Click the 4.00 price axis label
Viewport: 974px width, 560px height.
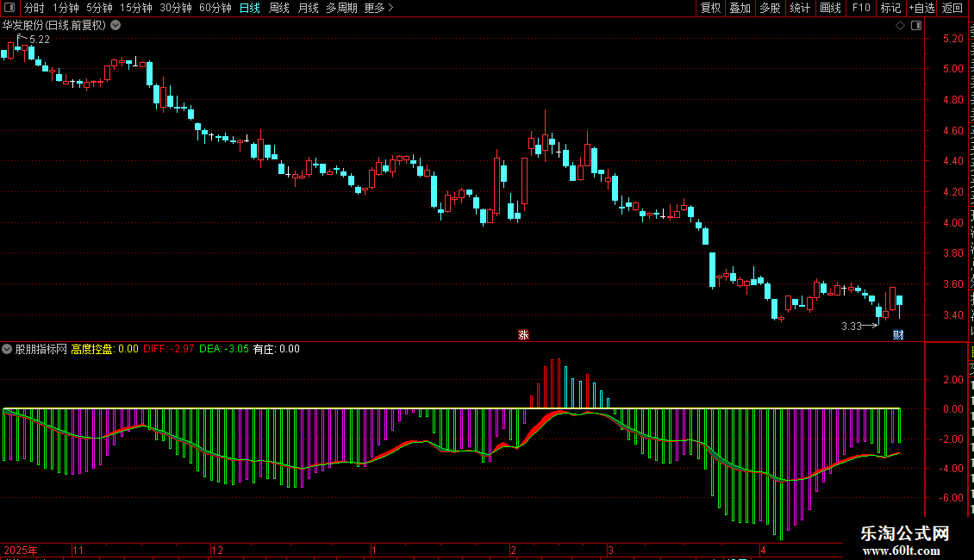tap(952, 223)
